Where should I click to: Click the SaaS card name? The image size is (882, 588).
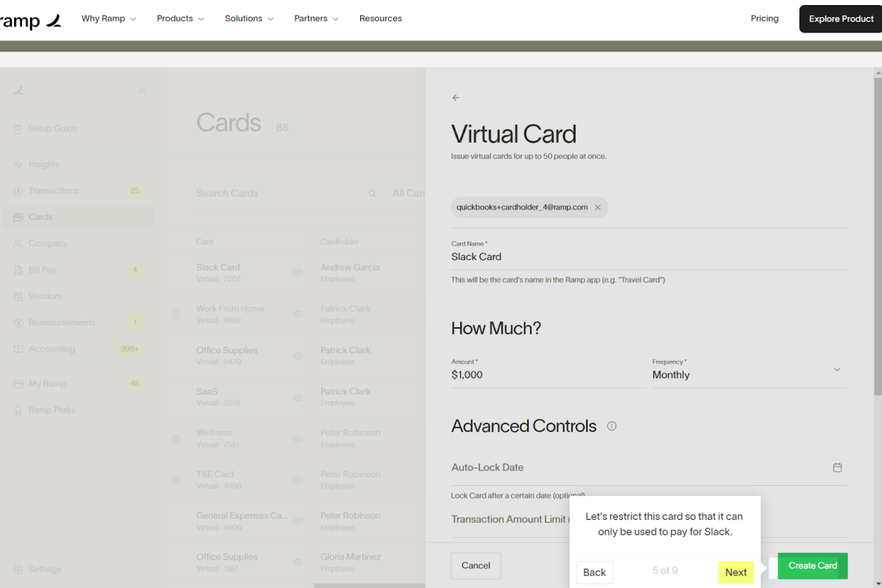click(x=207, y=392)
